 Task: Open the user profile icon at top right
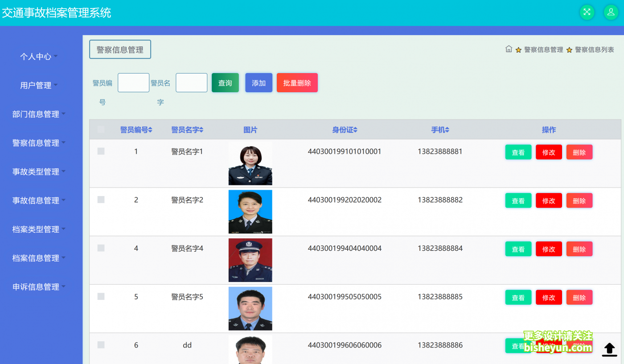pyautogui.click(x=611, y=12)
